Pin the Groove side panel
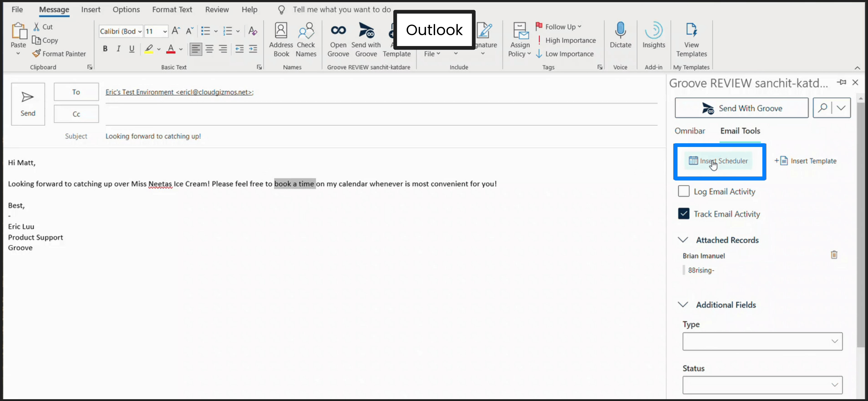 tap(841, 82)
